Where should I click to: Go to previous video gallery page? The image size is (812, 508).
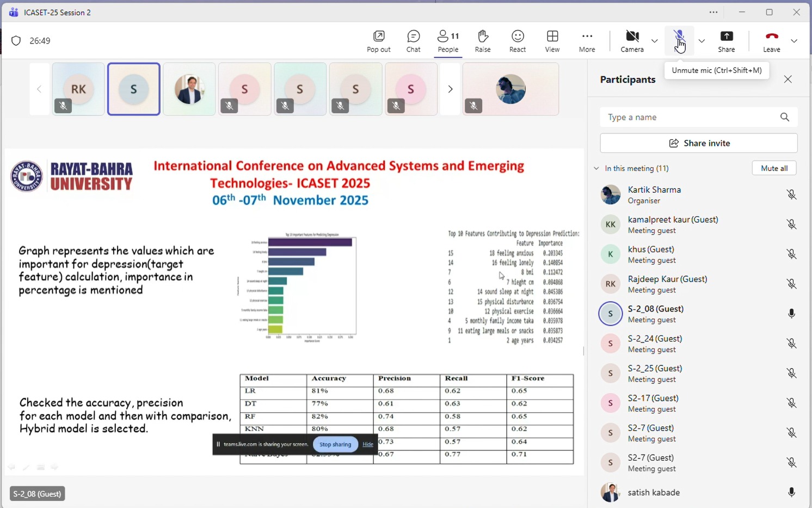pos(39,89)
